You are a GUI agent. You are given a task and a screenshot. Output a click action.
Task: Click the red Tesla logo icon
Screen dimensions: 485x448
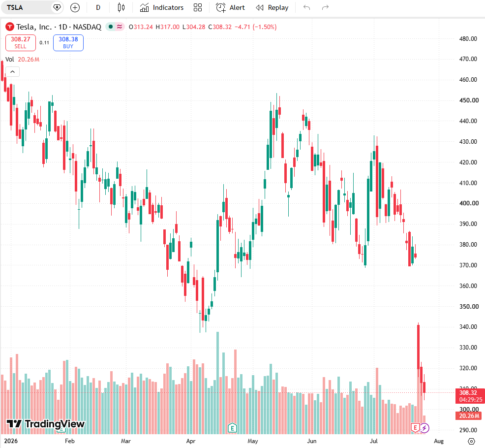[x=9, y=27]
